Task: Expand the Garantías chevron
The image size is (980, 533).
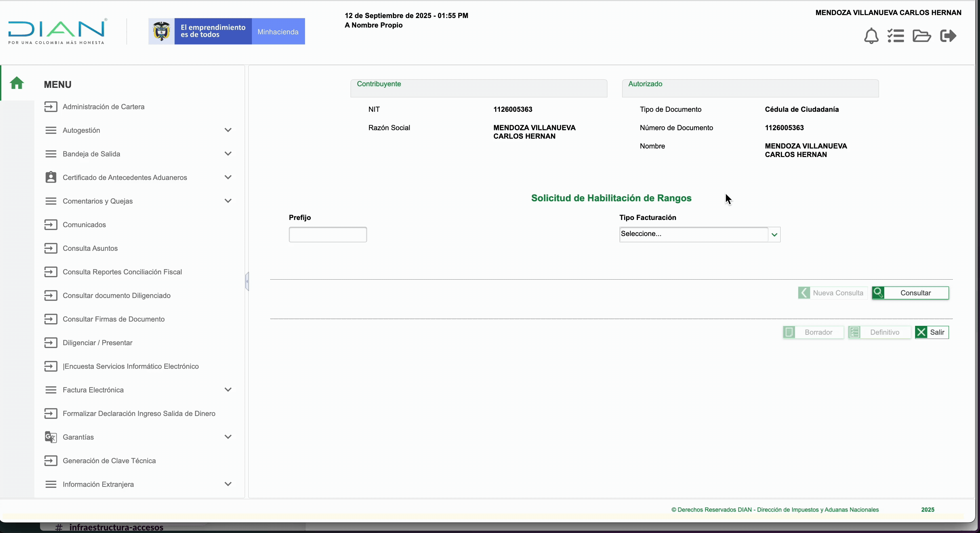Action: tap(228, 437)
